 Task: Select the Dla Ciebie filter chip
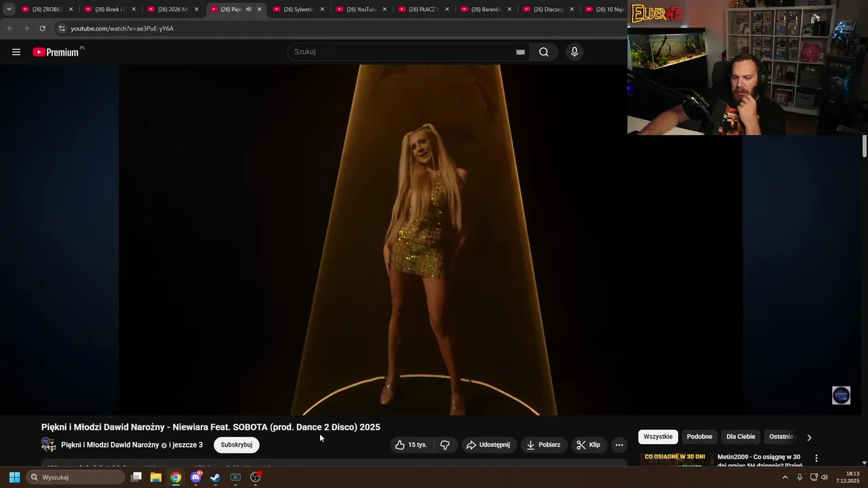tap(741, 436)
